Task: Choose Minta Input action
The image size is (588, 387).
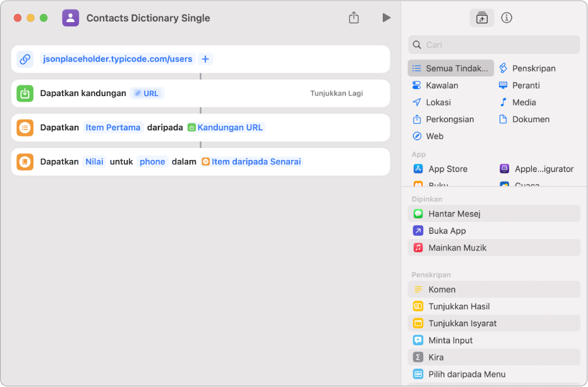Action: (x=494, y=340)
